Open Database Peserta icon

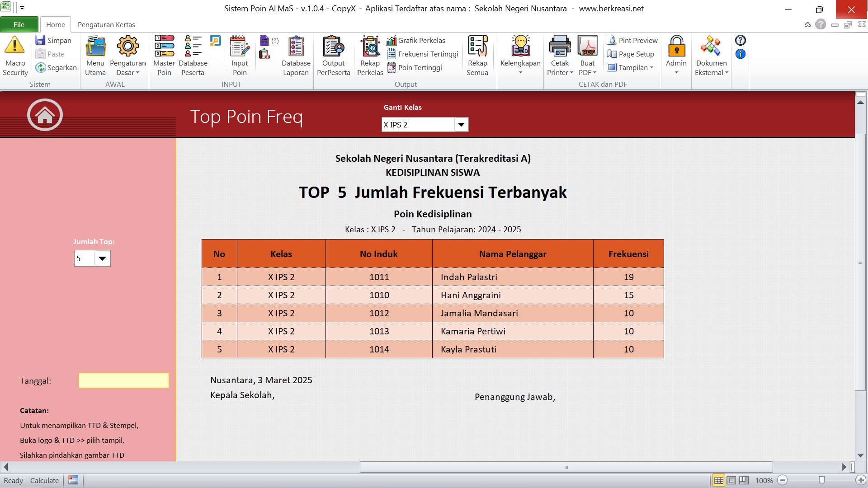[193, 46]
